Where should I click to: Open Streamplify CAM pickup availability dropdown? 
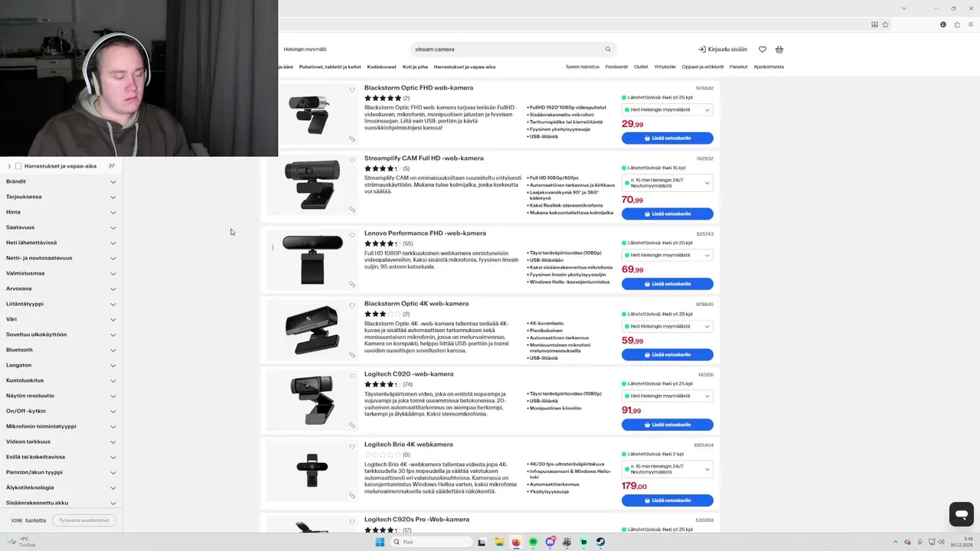coord(668,183)
